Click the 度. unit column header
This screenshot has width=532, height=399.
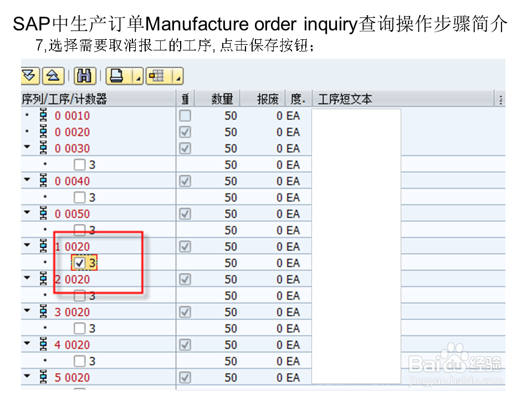click(299, 99)
